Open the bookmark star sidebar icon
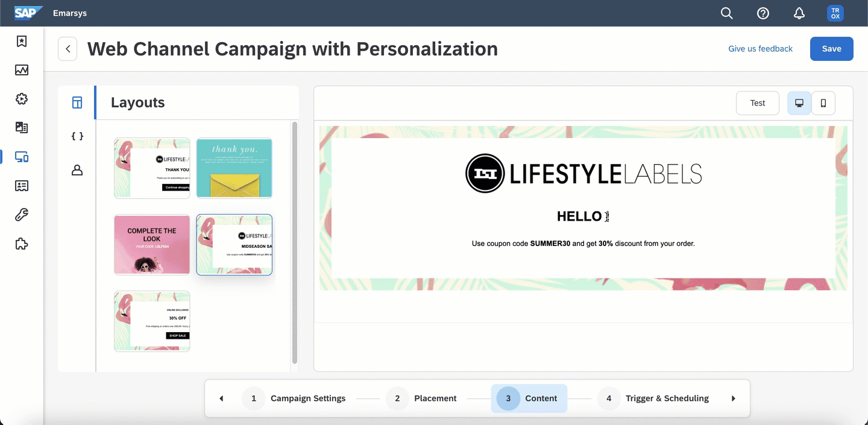The width and height of the screenshot is (868, 425). (x=22, y=41)
